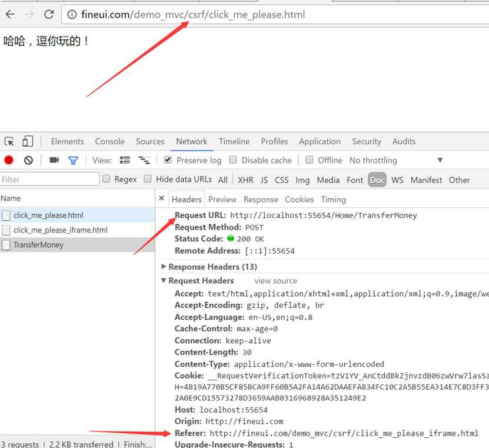Filter requests by All types

(x=222, y=180)
